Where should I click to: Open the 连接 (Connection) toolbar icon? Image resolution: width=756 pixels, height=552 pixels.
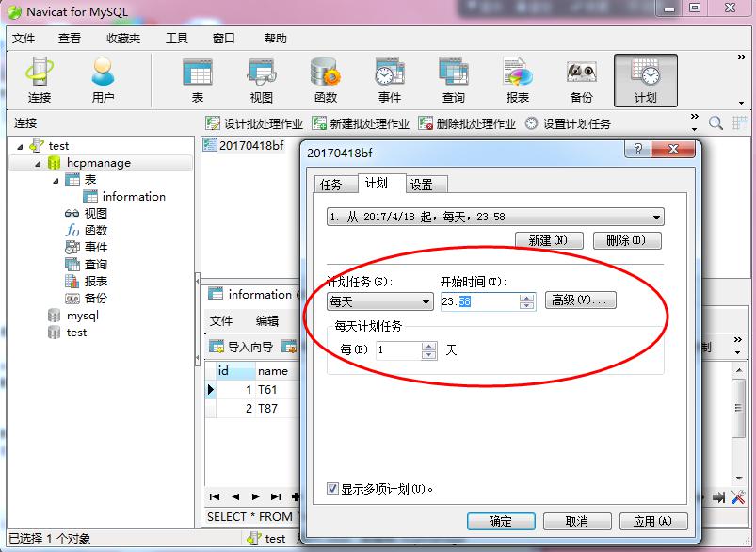click(x=40, y=80)
